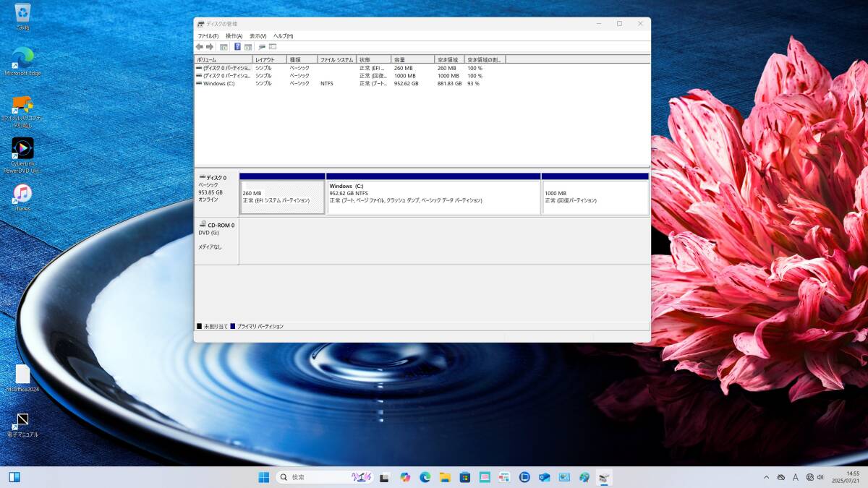Click the blue Help toolbar icon
The image size is (868, 488).
click(x=237, y=46)
